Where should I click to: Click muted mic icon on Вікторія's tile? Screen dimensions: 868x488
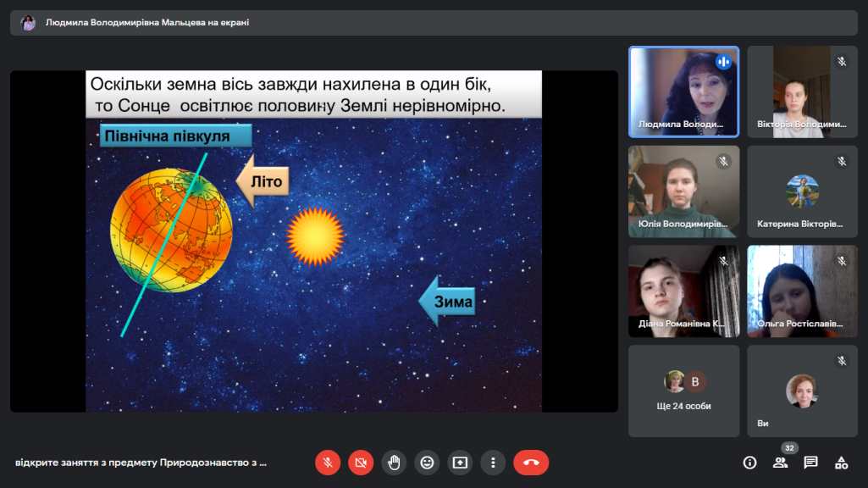point(842,62)
